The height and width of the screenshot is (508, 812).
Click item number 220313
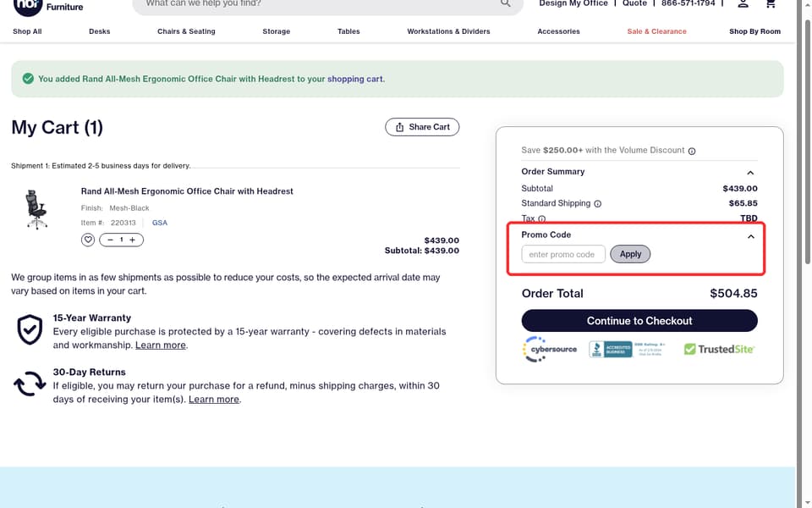point(123,223)
